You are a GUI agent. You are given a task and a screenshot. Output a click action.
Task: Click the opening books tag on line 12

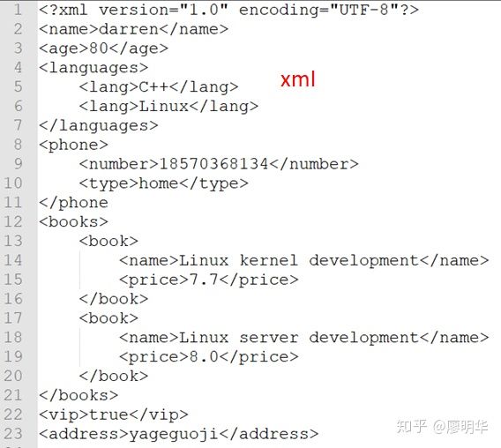pos(73,221)
